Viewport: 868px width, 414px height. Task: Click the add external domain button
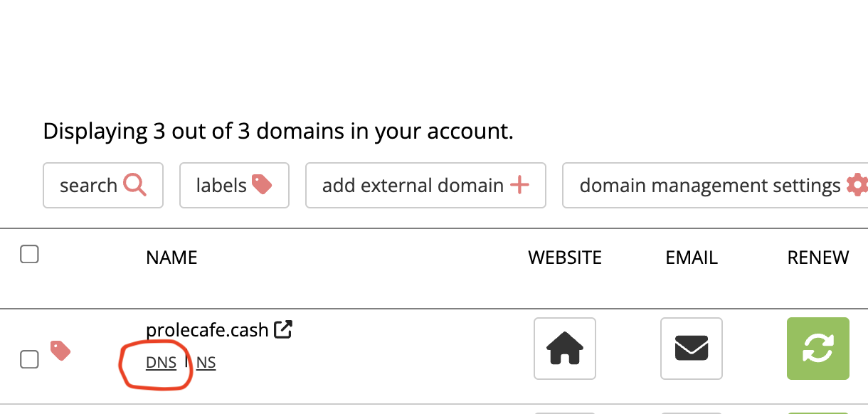click(x=425, y=185)
